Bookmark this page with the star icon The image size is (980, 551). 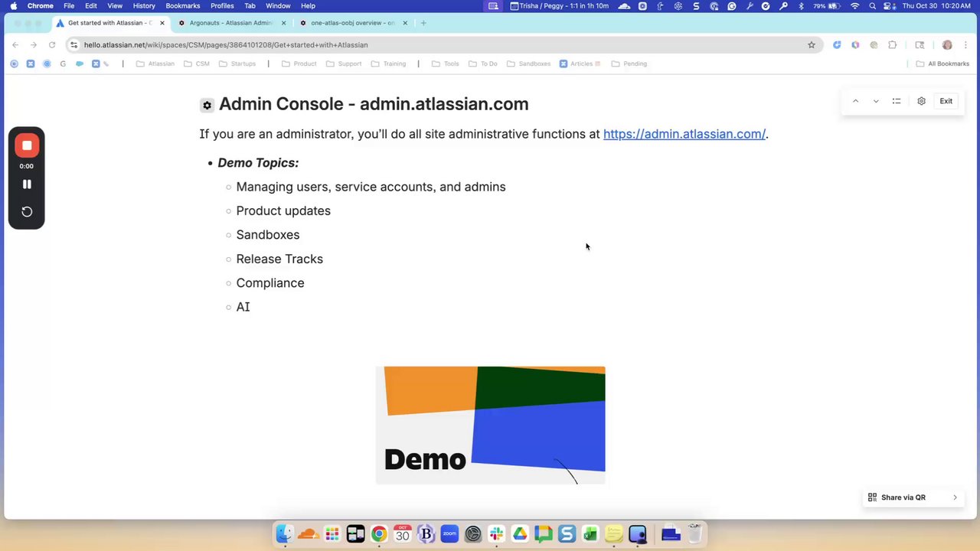point(812,45)
